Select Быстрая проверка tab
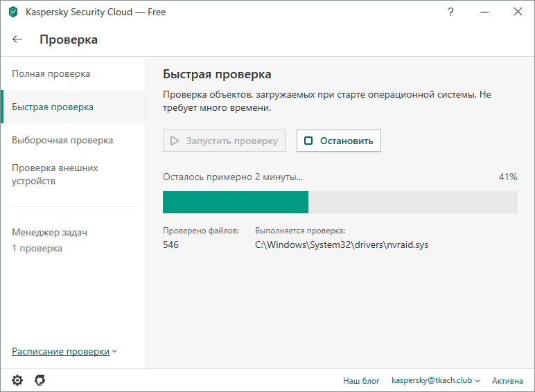The image size is (535, 392). (x=73, y=107)
